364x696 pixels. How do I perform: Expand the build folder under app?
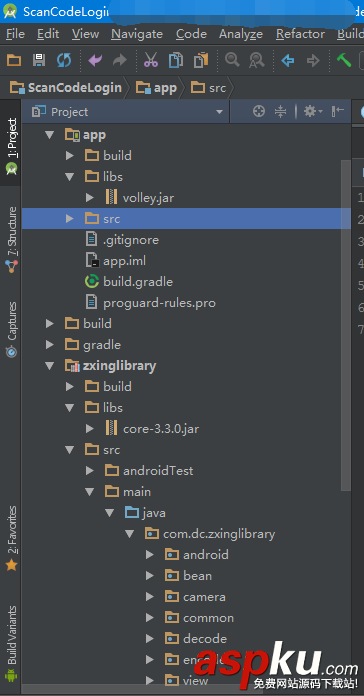click(x=69, y=156)
